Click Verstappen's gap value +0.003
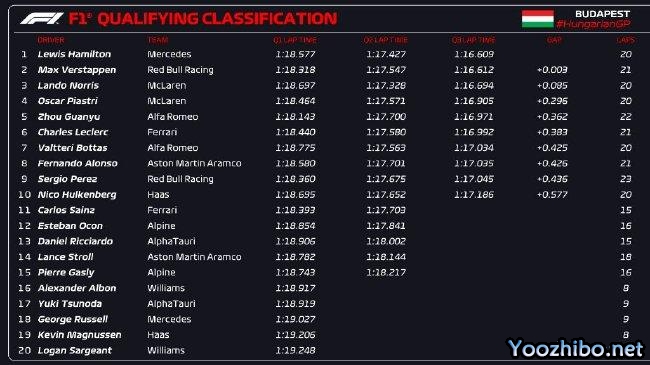The width and height of the screenshot is (650, 365). 552,70
